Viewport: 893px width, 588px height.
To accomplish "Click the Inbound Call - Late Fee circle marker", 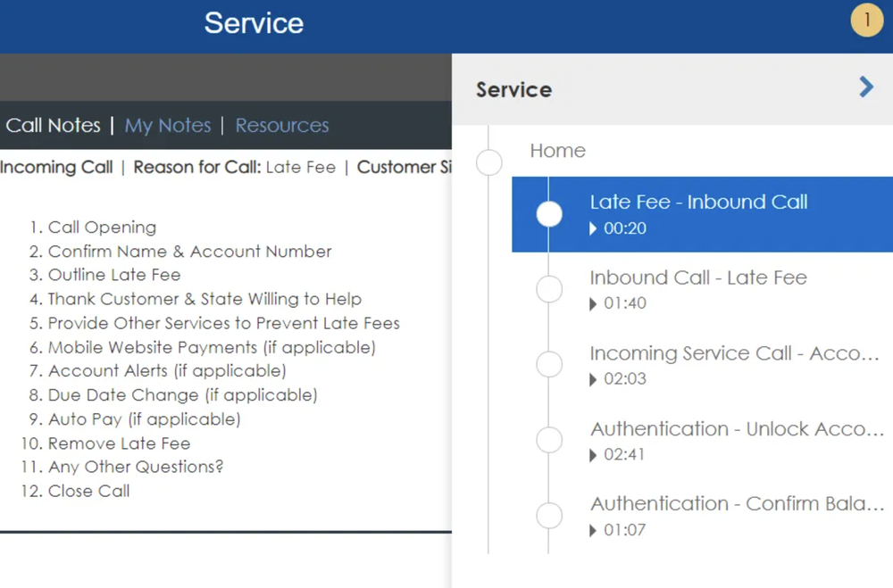I will (x=549, y=289).
